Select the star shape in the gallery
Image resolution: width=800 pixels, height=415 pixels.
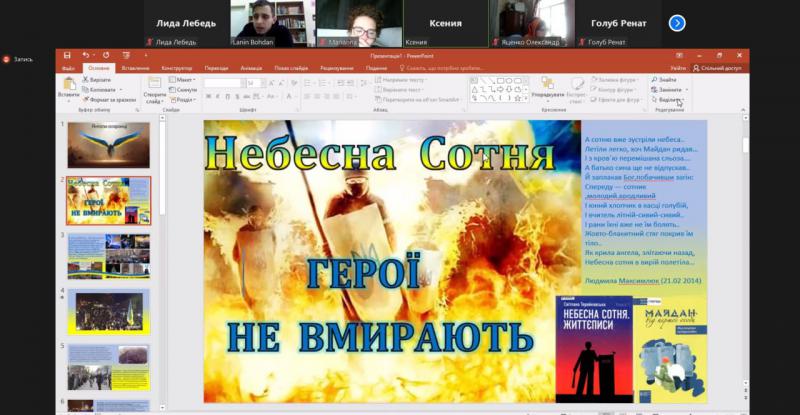pos(517,98)
